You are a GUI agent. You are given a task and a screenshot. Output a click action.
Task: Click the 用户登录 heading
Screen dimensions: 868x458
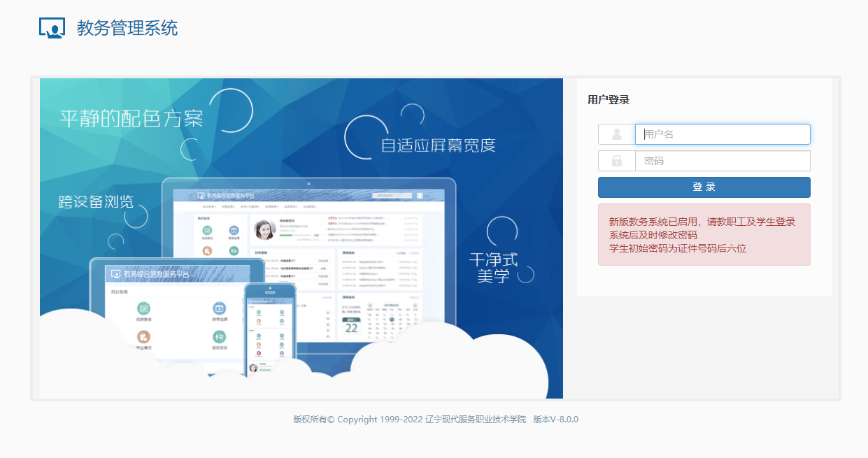pos(609,100)
